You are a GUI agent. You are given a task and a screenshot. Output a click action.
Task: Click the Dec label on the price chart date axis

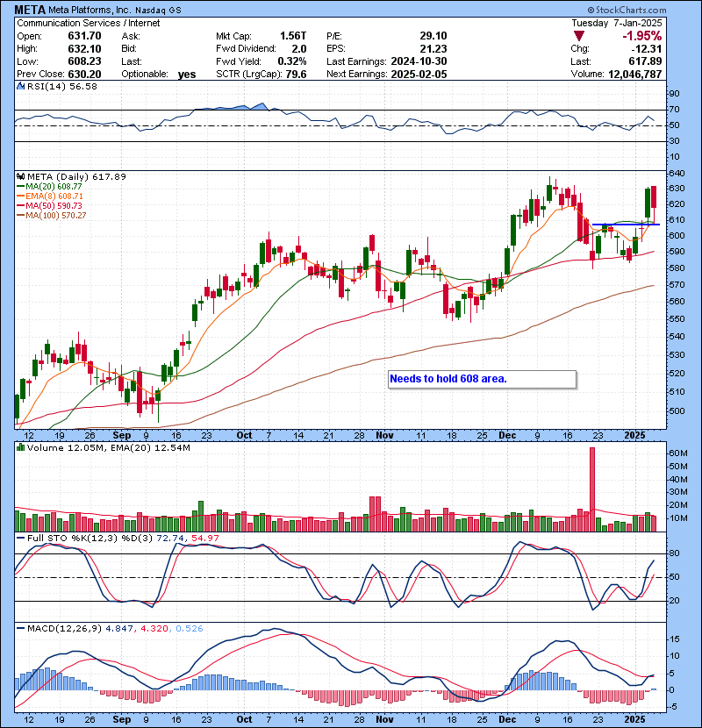point(507,436)
